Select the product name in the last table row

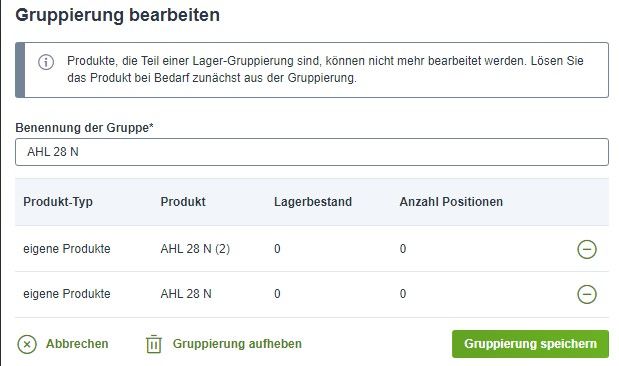(x=186, y=294)
